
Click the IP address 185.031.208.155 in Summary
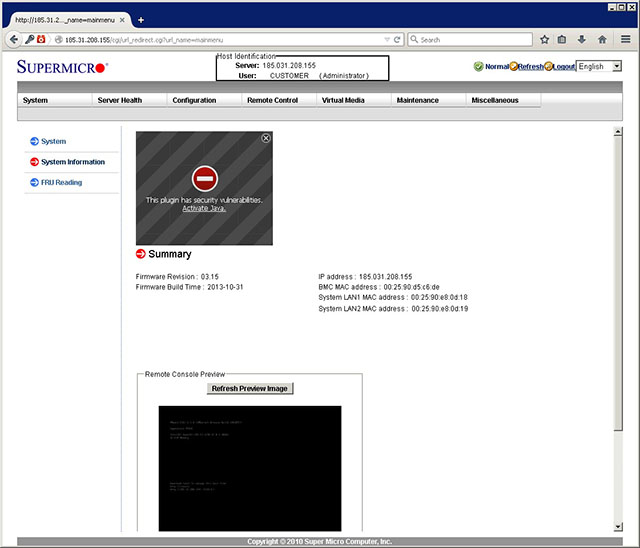[386, 277]
